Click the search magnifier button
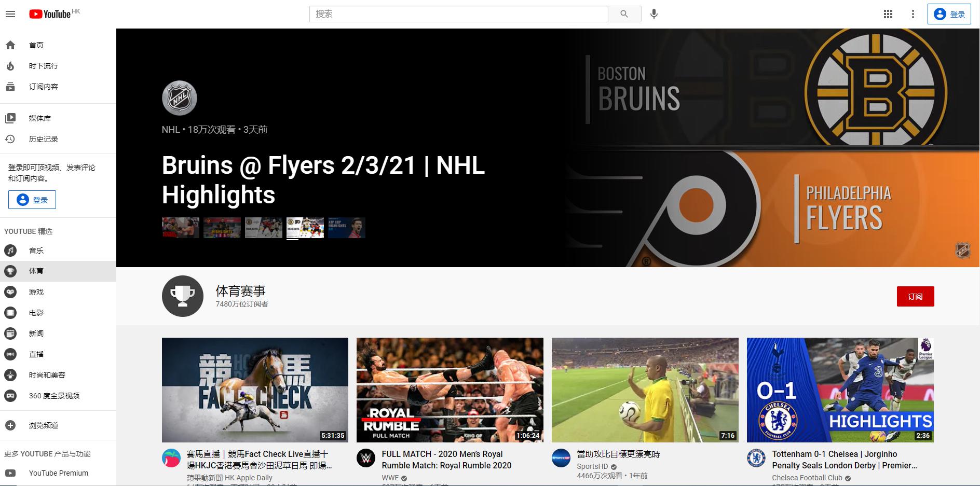 tap(624, 14)
